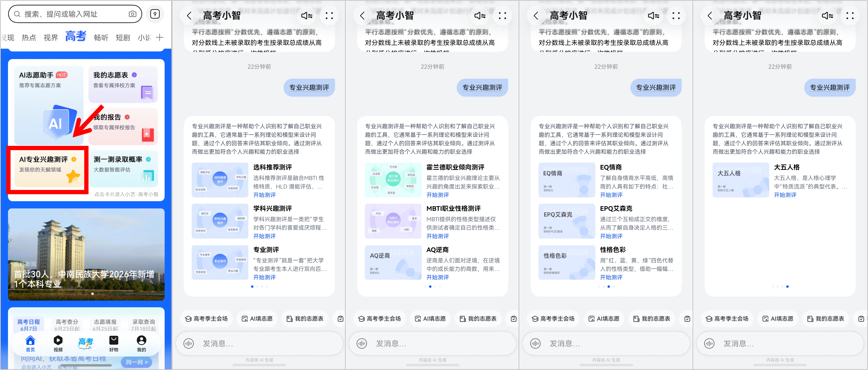
Task: Switch to the 畅听 channel tab
Action: click(101, 37)
